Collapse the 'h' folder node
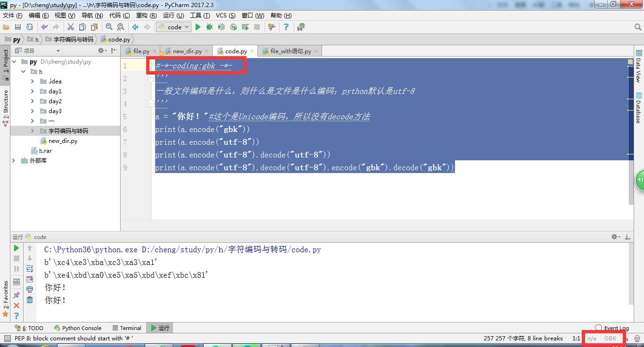Screen dimensions: 644x347 23,72
